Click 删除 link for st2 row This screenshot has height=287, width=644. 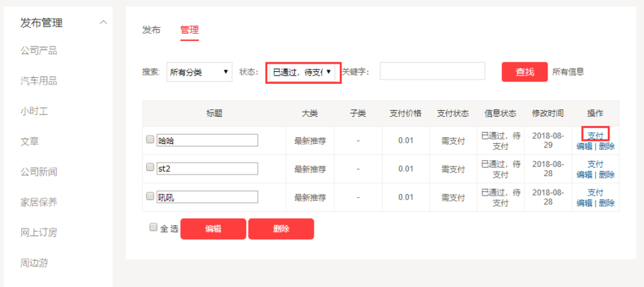click(x=607, y=175)
